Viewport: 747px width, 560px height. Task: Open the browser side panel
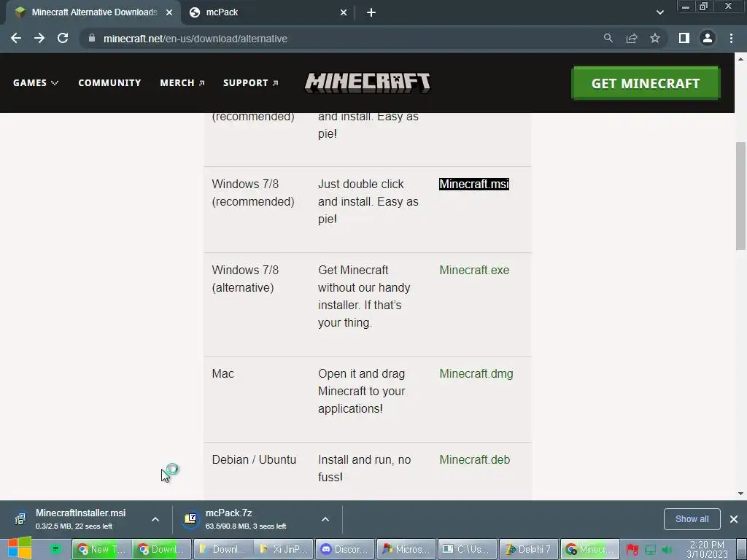[x=684, y=38]
